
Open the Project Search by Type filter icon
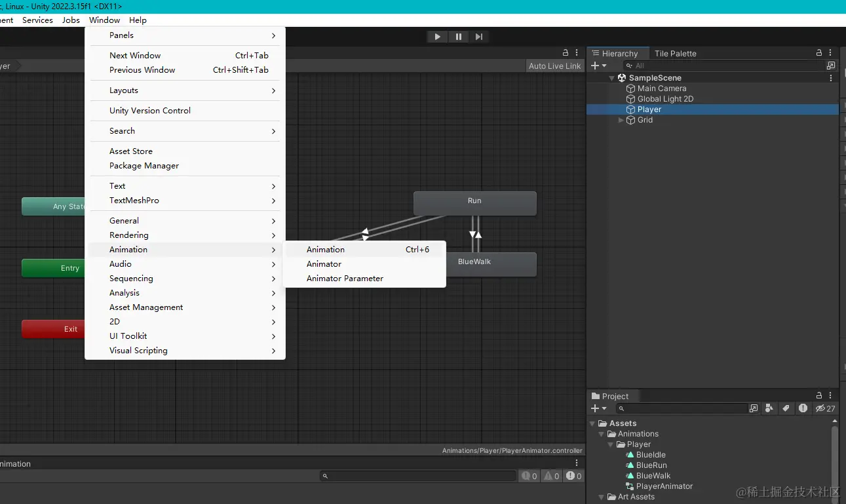(769, 408)
